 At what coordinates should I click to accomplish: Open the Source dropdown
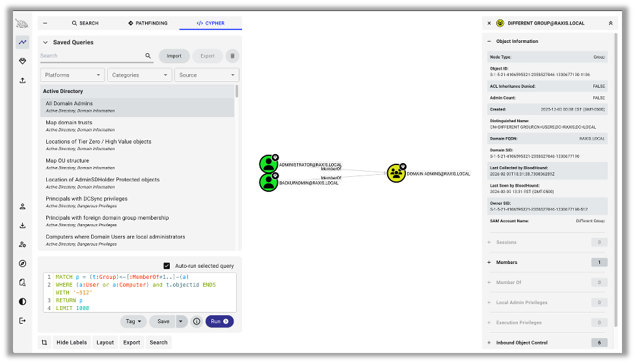(x=207, y=75)
